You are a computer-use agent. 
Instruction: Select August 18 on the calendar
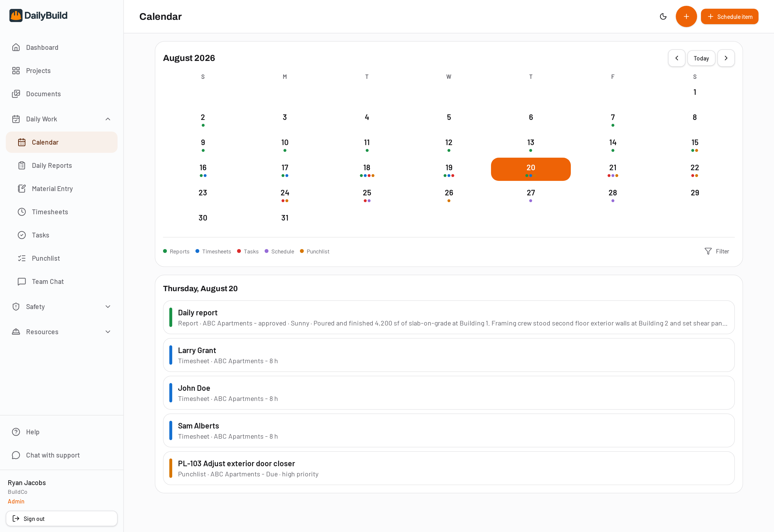(367, 169)
